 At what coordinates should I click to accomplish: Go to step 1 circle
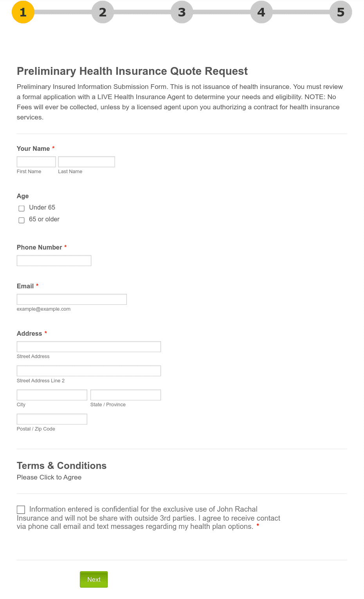[23, 12]
